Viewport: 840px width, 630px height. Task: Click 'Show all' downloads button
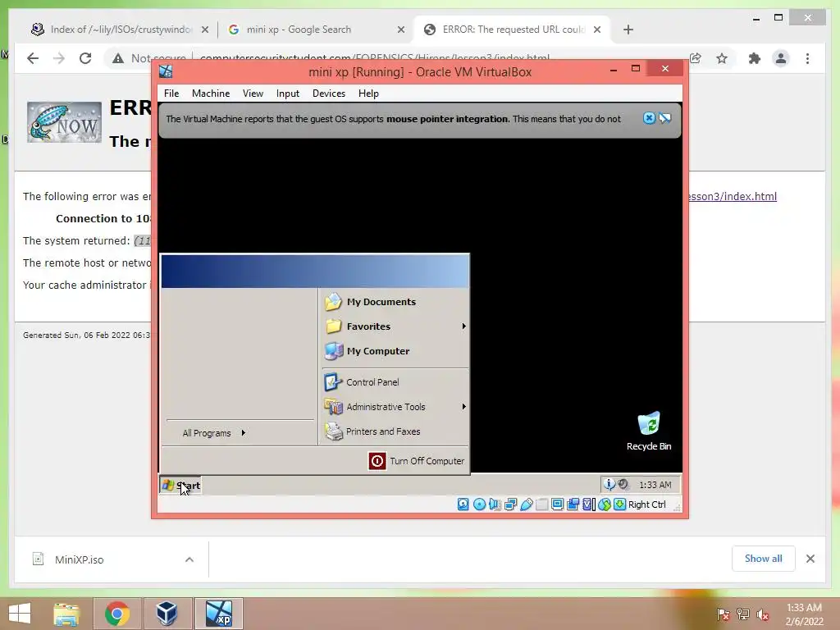click(x=764, y=559)
